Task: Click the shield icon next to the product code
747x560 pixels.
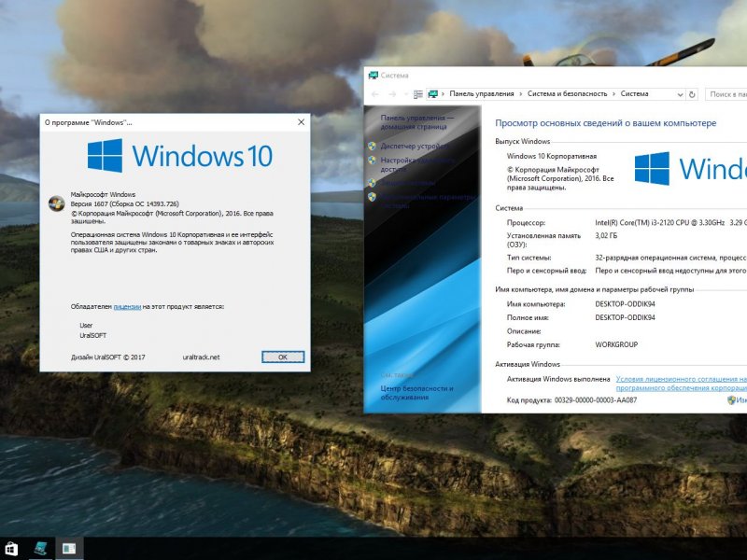Action: click(731, 400)
